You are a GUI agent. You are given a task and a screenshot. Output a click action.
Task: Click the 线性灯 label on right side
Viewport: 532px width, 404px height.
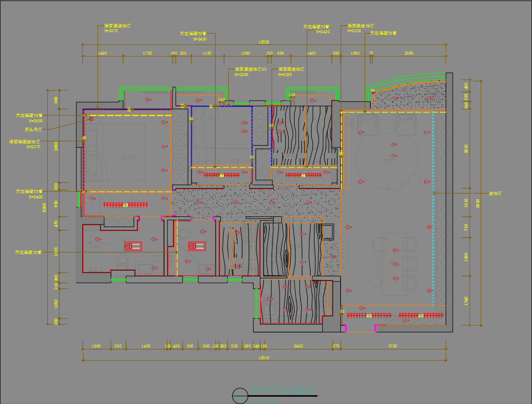[495, 193]
